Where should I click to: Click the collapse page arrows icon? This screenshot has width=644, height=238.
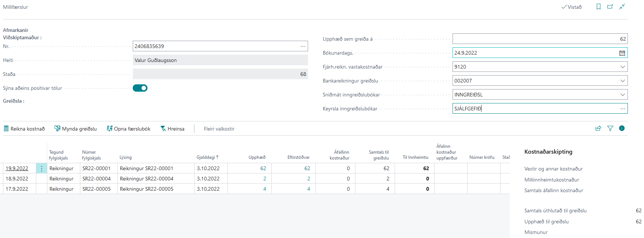click(622, 7)
